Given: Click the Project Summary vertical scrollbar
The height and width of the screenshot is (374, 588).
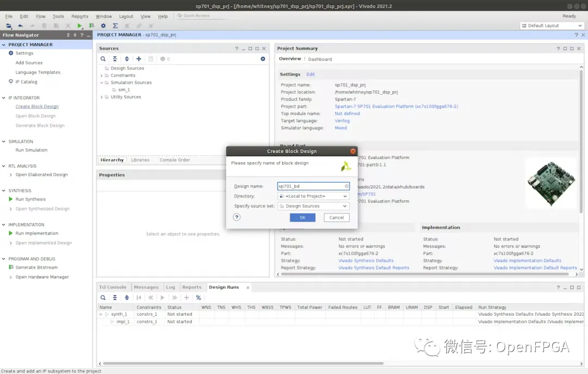Looking at the screenshot, I should 581,142.
